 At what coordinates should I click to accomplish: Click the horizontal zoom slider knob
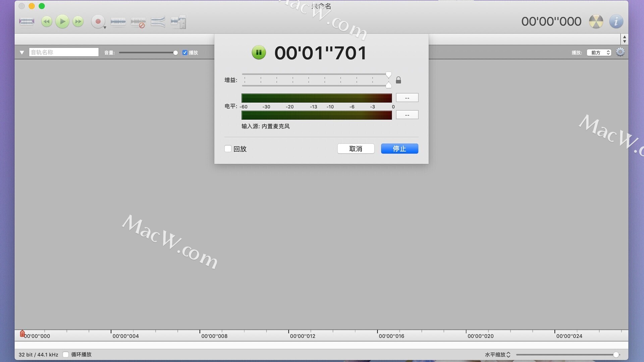coord(616,355)
